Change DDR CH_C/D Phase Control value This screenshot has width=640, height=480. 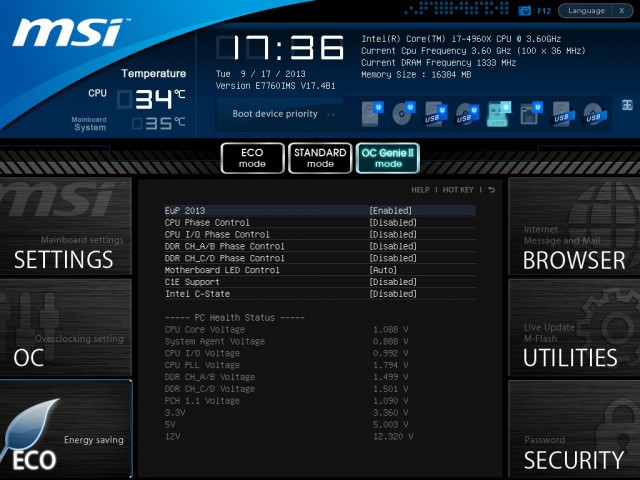(393, 258)
